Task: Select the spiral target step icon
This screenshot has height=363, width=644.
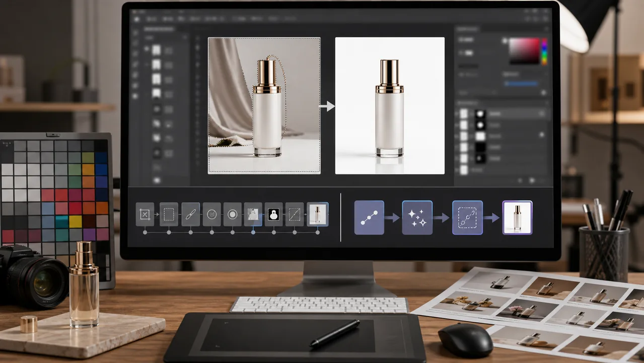Action: pos(211,214)
